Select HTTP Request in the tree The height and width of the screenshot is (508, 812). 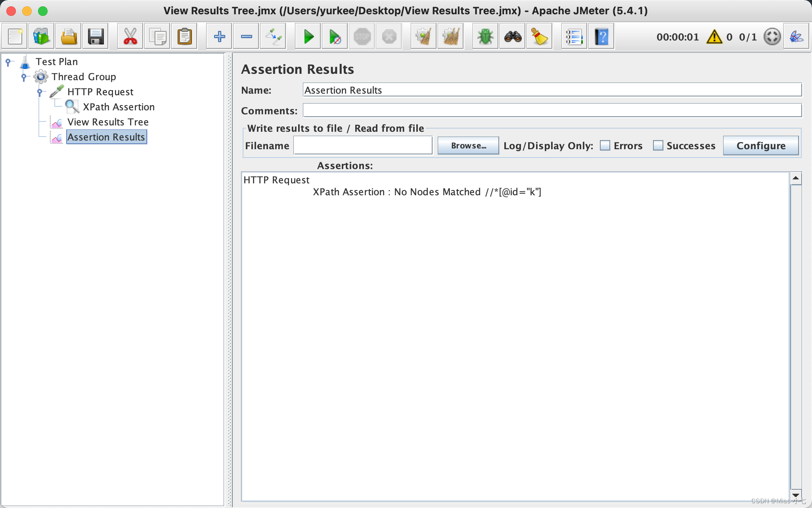100,92
